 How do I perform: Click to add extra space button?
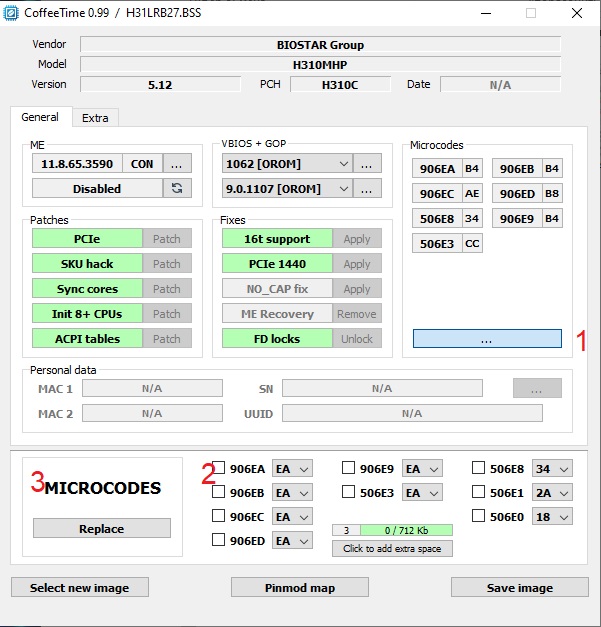pos(392,548)
